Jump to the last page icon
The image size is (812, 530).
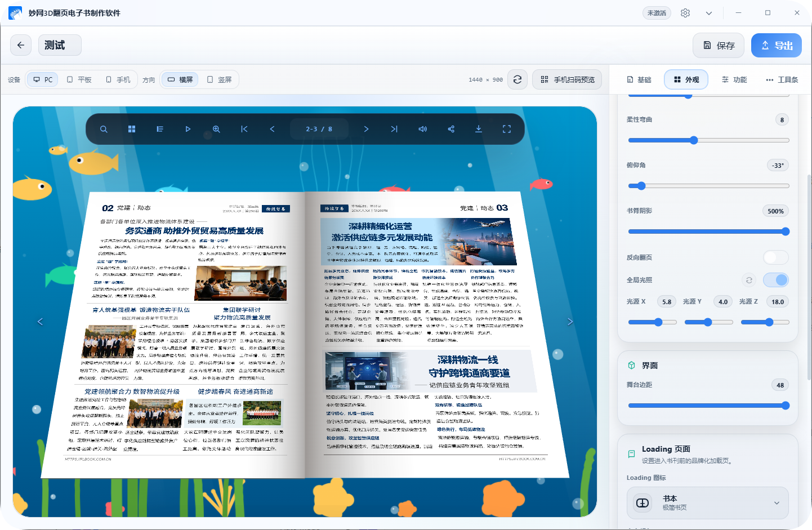point(394,129)
